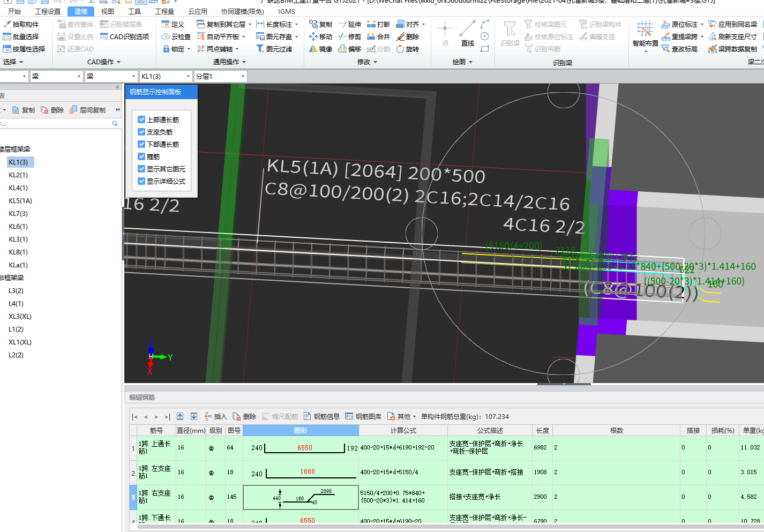Click 梁跨数据复制 beam span data copy
Image resolution: width=764 pixels, height=532 pixels.
(x=732, y=49)
